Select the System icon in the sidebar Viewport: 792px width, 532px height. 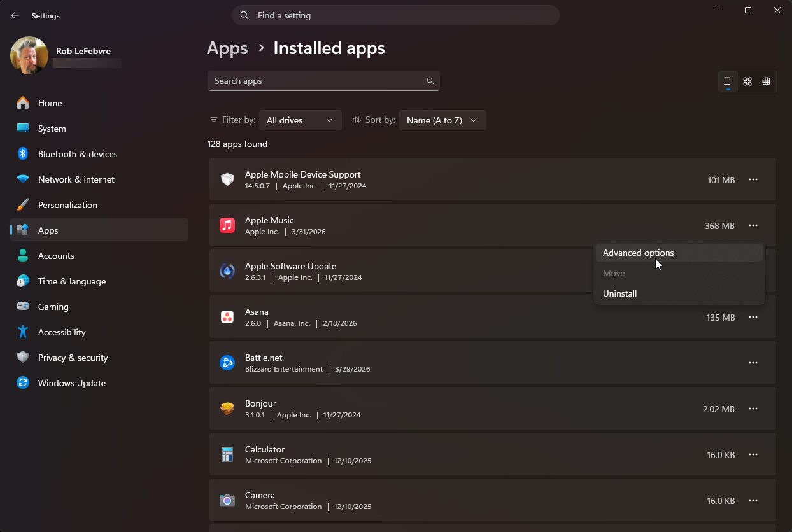pyautogui.click(x=23, y=129)
